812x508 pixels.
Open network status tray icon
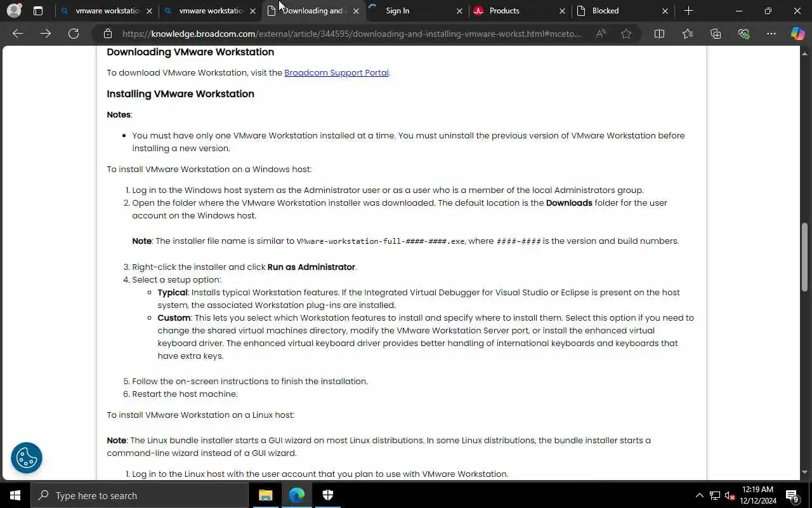click(715, 495)
